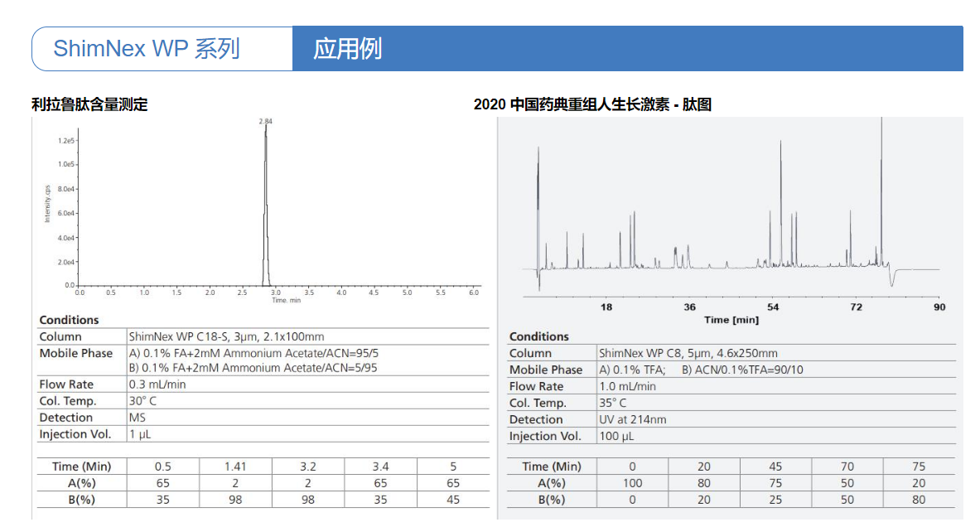This screenshot has width=980, height=527.
Task: Click the 'Intensity, cps' y-axis label
Action: pos(47,203)
